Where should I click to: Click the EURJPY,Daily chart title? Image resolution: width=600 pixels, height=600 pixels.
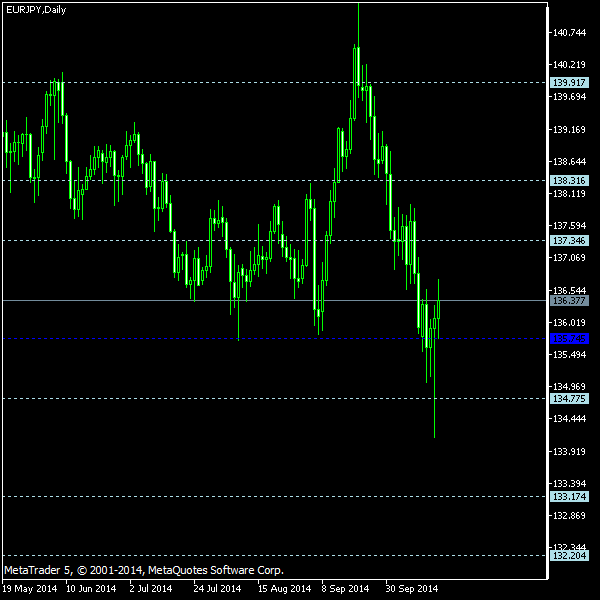click(x=36, y=10)
